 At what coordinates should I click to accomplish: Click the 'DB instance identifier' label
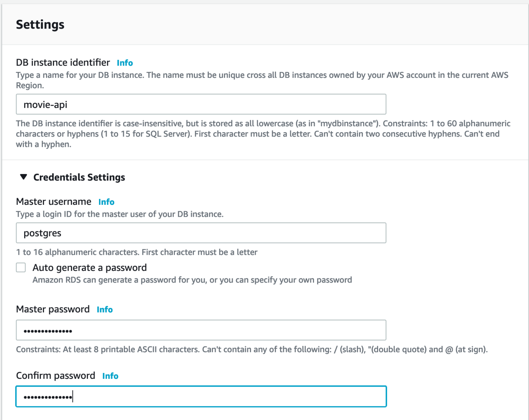click(x=63, y=62)
